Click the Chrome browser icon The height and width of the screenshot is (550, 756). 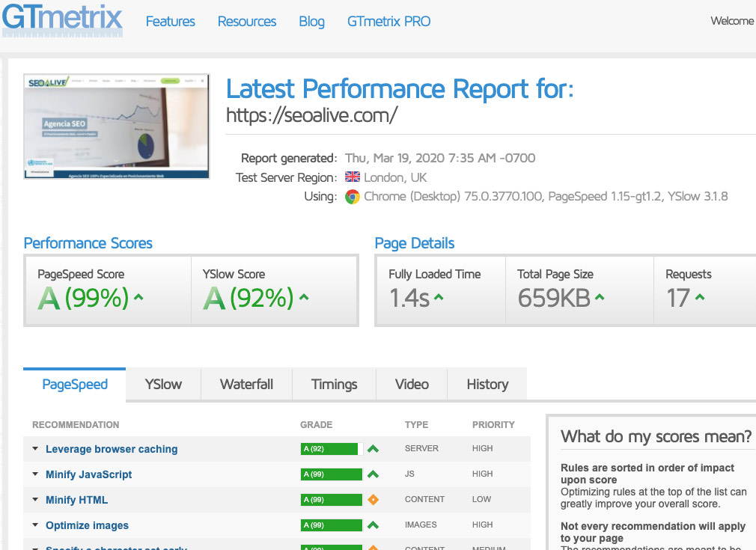tap(353, 197)
